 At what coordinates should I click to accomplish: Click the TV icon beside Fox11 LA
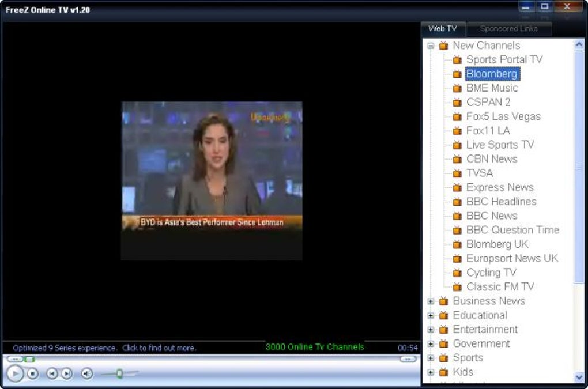point(457,131)
